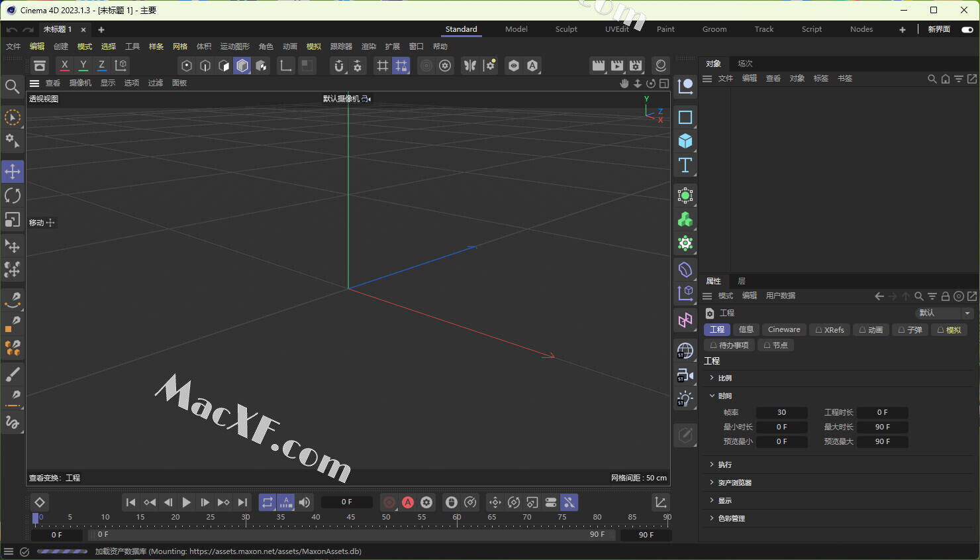
Task: Select the Scale tool
Action: click(13, 219)
